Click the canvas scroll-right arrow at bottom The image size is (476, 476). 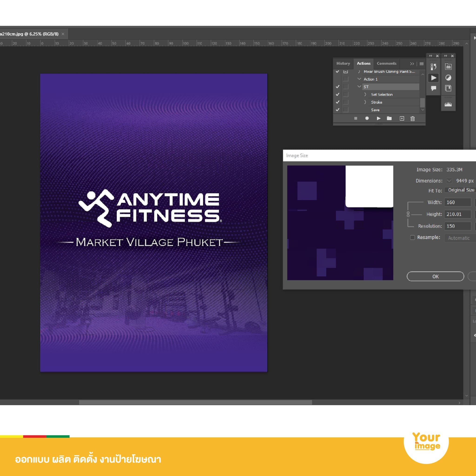tap(459, 403)
